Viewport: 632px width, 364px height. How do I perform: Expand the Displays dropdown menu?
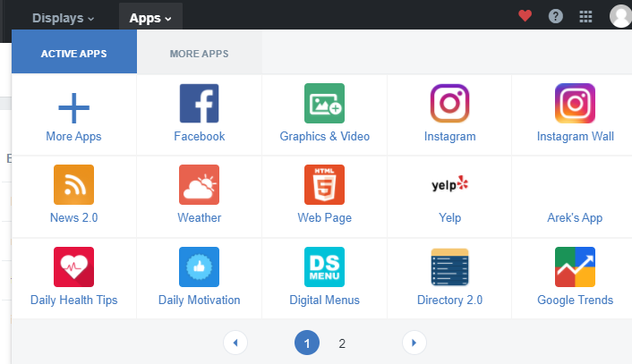pos(63,18)
